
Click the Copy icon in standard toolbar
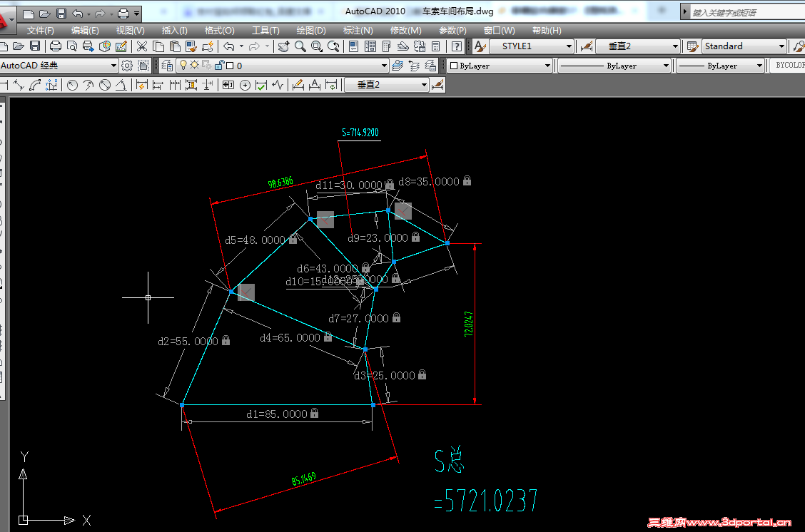coord(158,46)
